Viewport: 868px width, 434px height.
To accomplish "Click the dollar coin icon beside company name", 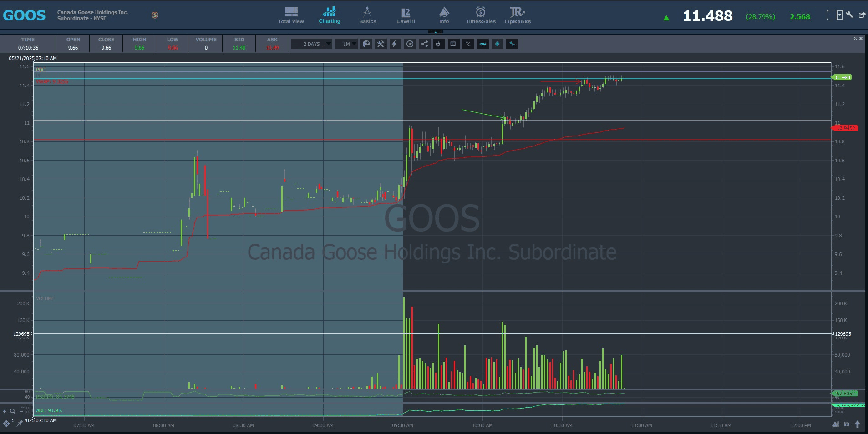I will point(155,15).
